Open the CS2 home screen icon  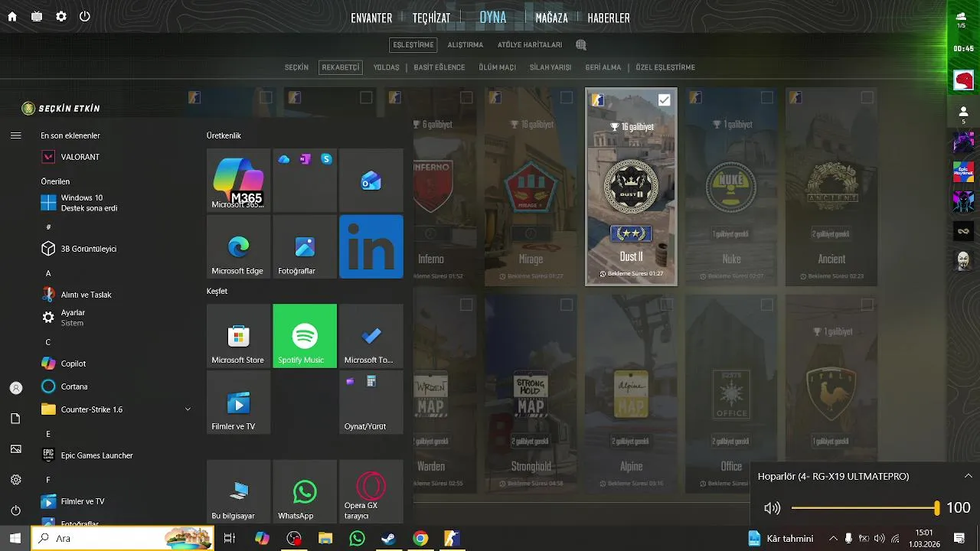point(12,16)
